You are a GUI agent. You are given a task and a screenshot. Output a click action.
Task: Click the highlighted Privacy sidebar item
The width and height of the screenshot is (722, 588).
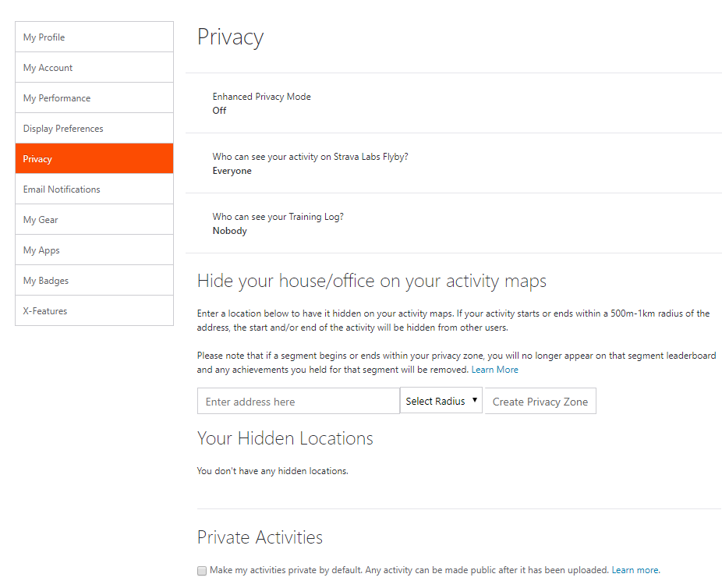click(x=94, y=158)
